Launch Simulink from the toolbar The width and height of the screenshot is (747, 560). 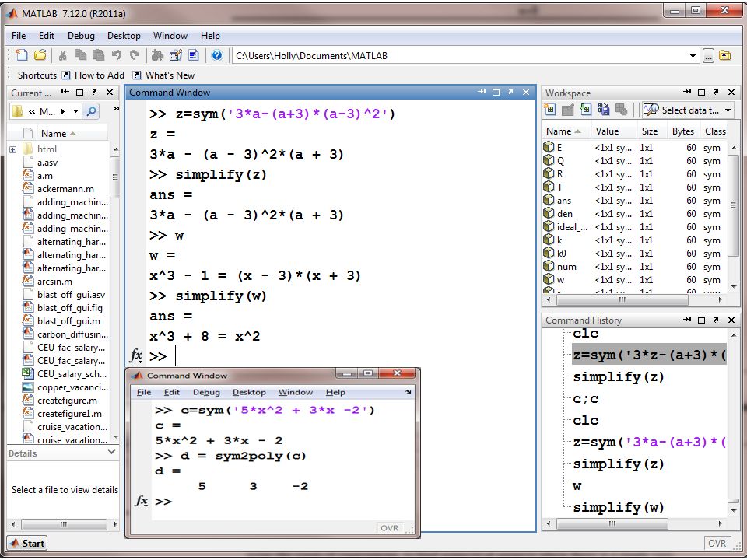tap(157, 55)
